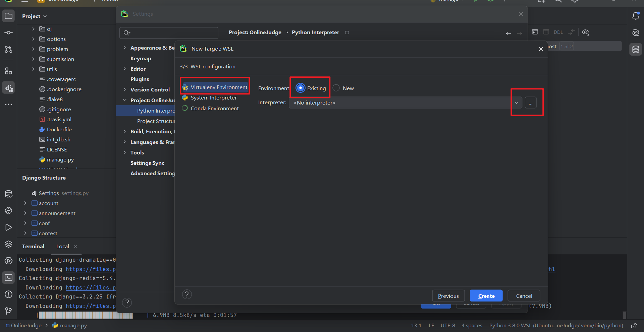Open the Interpreter dropdown arrow

tap(517, 103)
